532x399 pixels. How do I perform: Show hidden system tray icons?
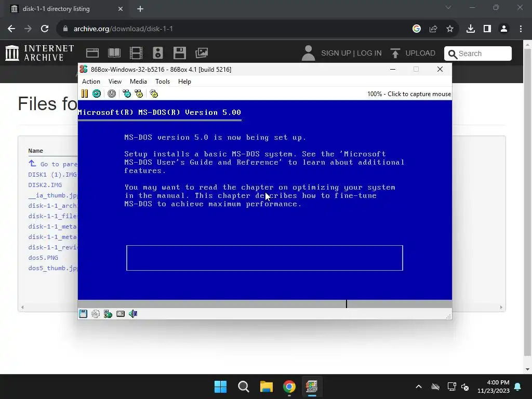419,387
